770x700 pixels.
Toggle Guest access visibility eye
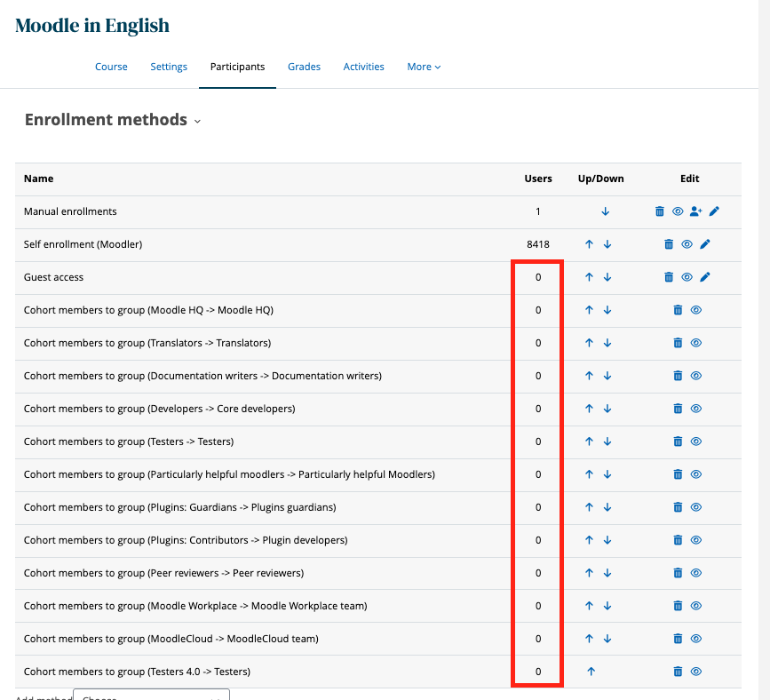(687, 277)
